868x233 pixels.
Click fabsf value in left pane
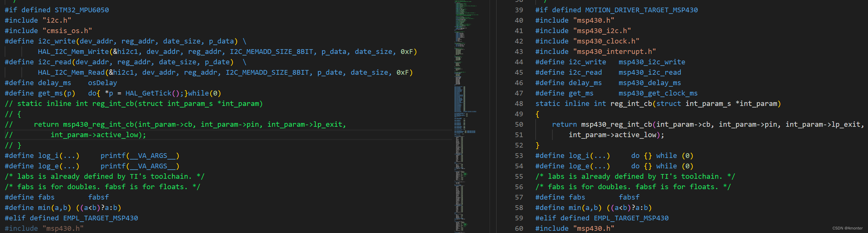(x=98, y=198)
